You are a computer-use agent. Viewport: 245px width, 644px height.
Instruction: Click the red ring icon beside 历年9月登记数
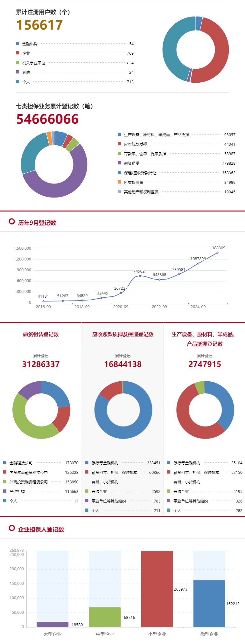click(12, 221)
